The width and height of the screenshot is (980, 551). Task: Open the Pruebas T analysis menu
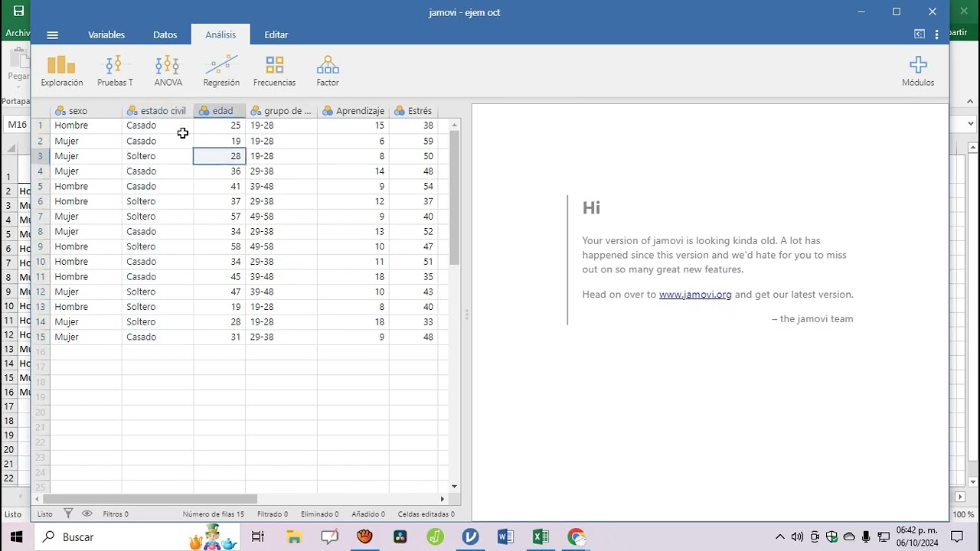coord(115,71)
